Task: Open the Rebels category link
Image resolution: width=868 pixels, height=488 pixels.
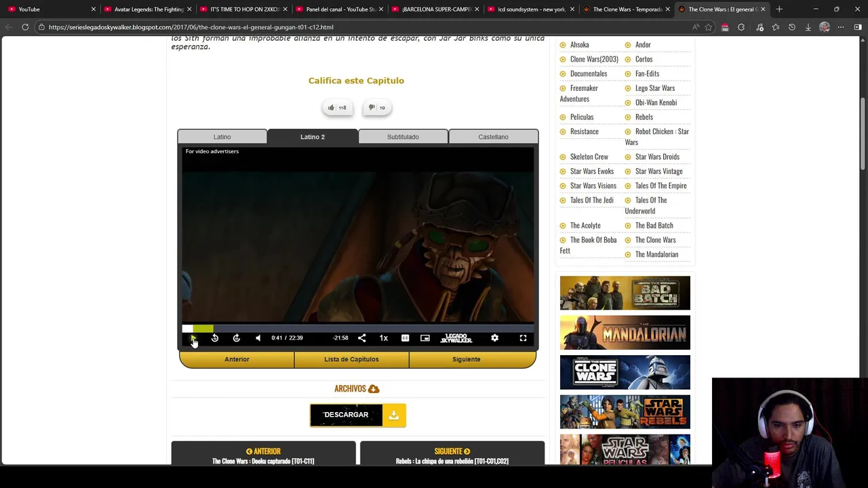Action: point(644,117)
